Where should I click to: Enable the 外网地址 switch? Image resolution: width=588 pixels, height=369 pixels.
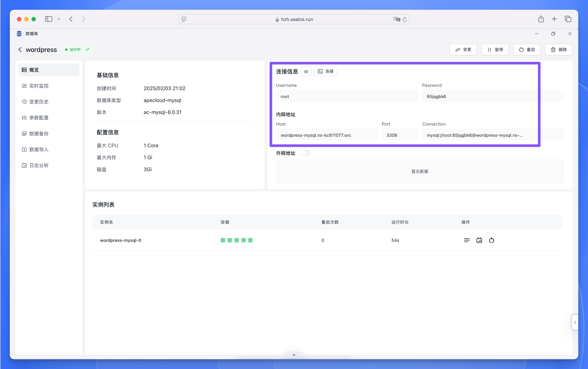click(305, 153)
